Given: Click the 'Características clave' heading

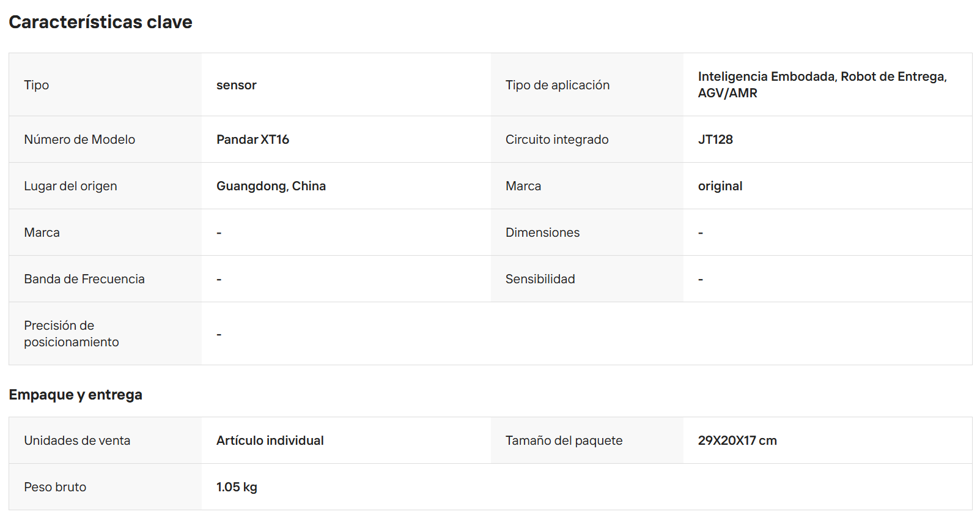Looking at the screenshot, I should (x=100, y=22).
